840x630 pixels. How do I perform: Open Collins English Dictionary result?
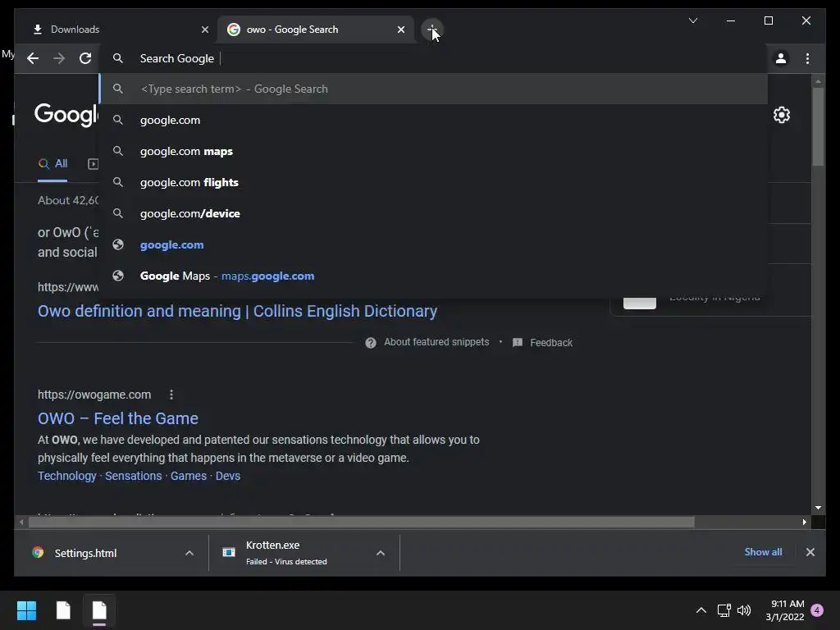coord(237,311)
